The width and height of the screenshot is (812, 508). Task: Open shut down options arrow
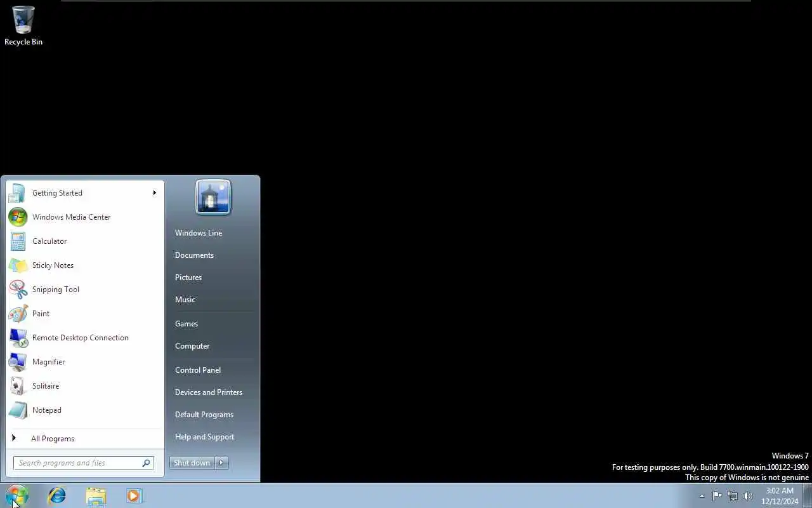[x=221, y=463]
